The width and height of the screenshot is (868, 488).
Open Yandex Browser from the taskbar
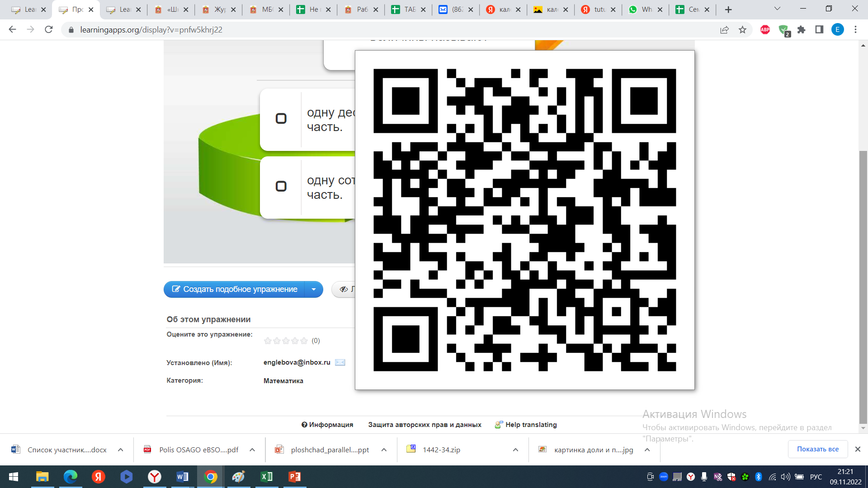click(x=155, y=477)
